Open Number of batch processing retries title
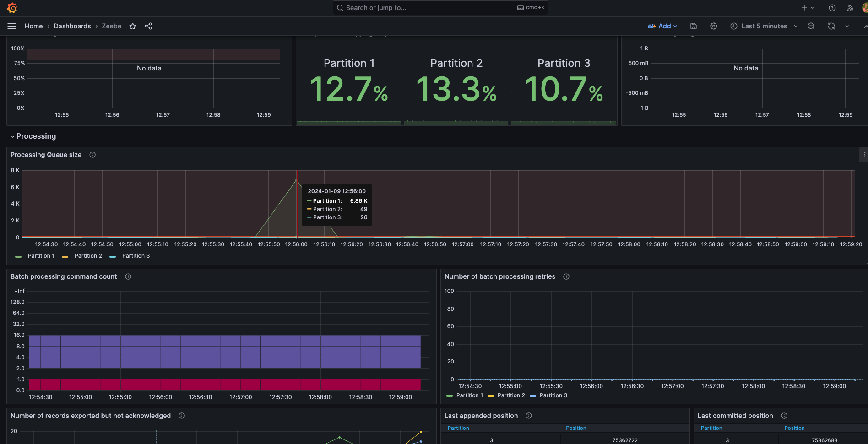 pos(499,276)
